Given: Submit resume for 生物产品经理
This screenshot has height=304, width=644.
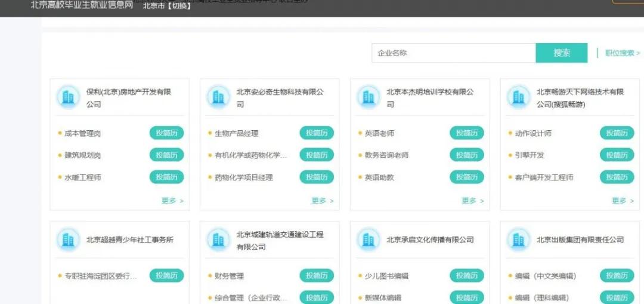Looking at the screenshot, I should (317, 133).
